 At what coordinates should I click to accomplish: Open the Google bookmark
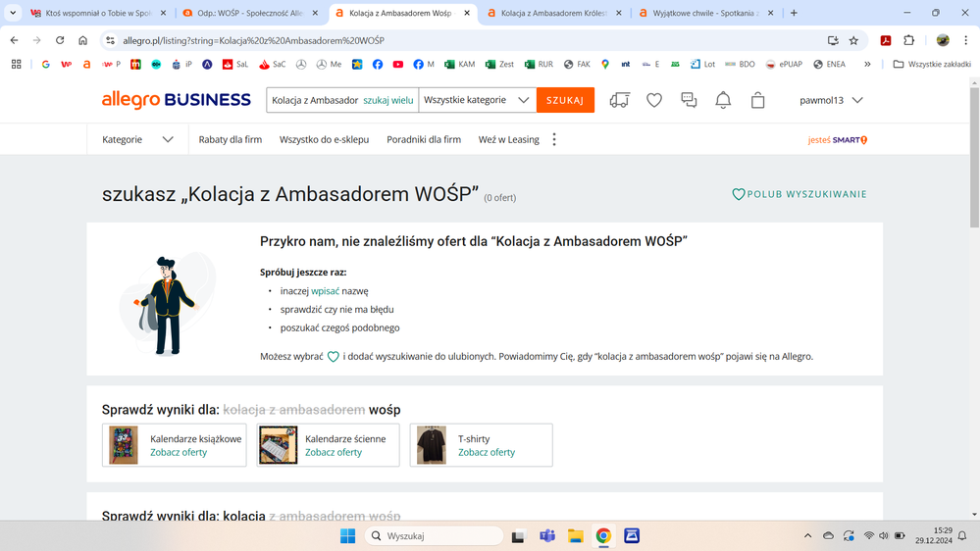point(45,64)
